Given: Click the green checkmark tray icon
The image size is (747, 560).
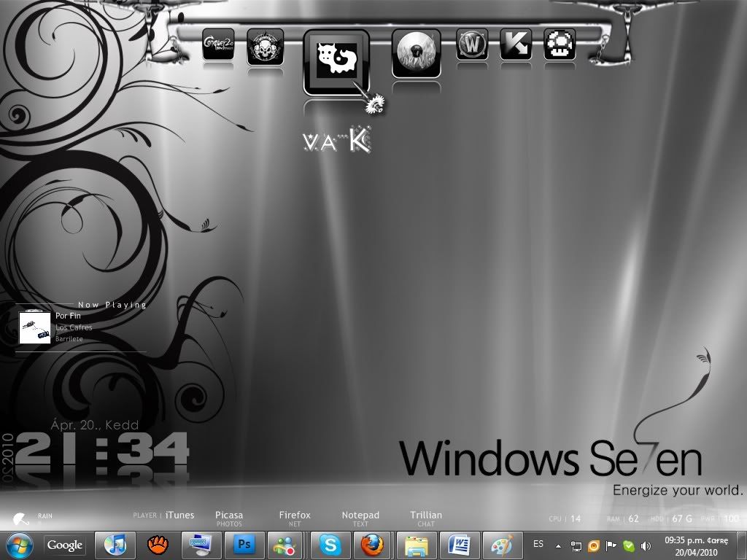Looking at the screenshot, I should coord(629,546).
